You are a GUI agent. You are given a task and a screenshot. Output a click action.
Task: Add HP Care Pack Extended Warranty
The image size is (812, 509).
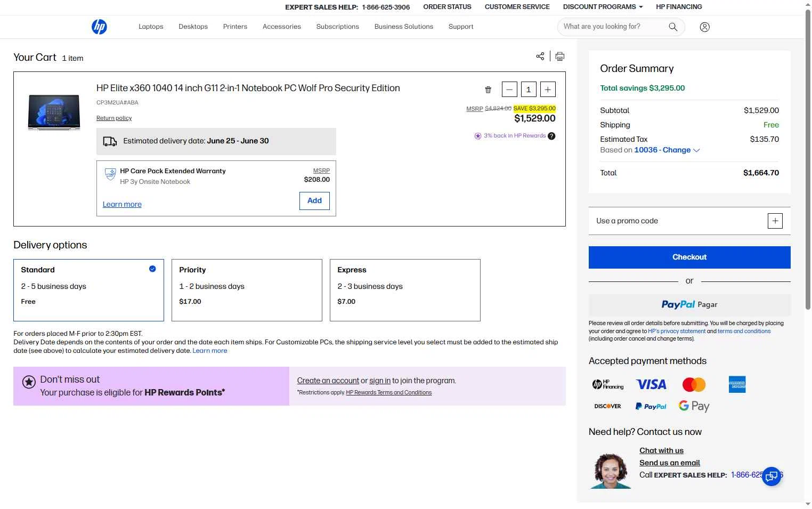[314, 201]
